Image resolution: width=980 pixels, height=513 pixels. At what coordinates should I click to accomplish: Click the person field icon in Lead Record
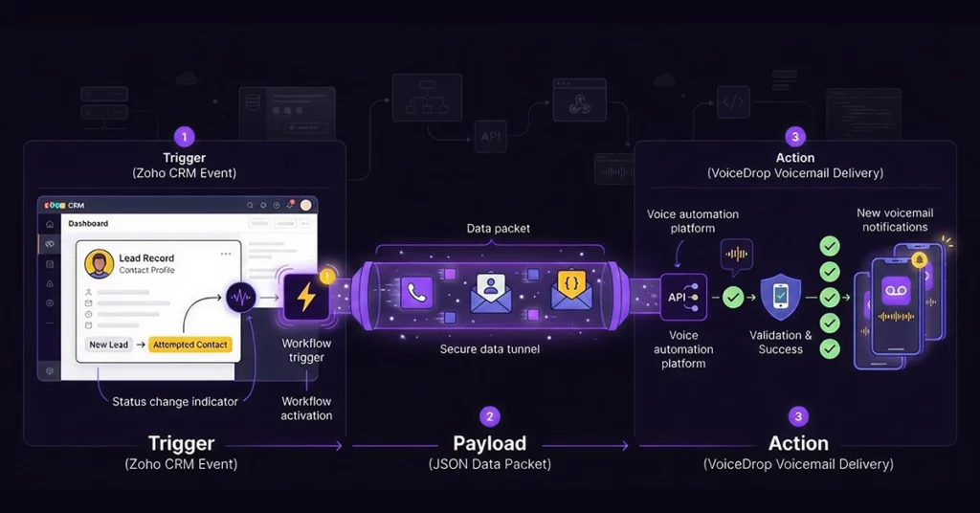coord(89,292)
